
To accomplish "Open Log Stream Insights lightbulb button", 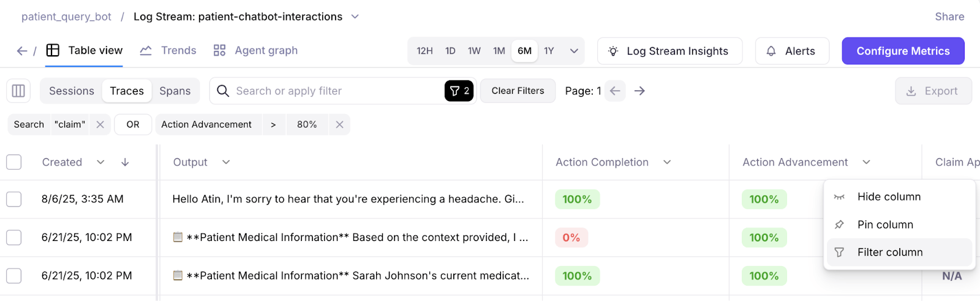I will tap(669, 51).
